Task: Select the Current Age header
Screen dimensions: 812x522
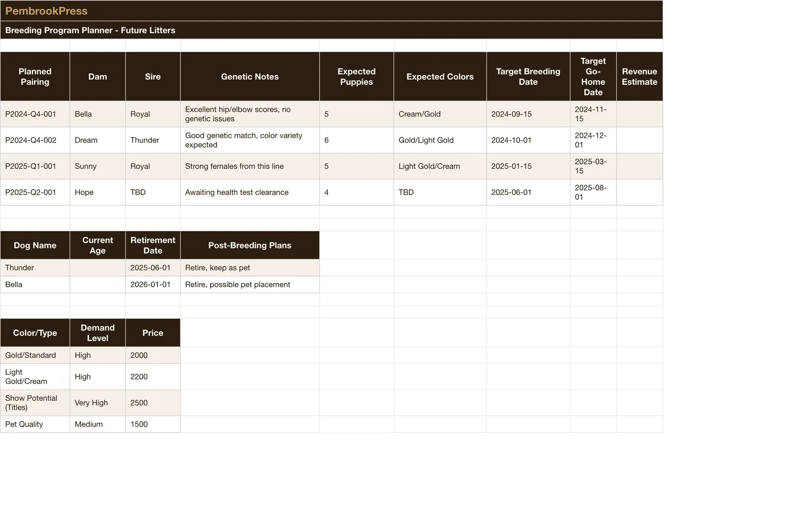Action: [97, 246]
